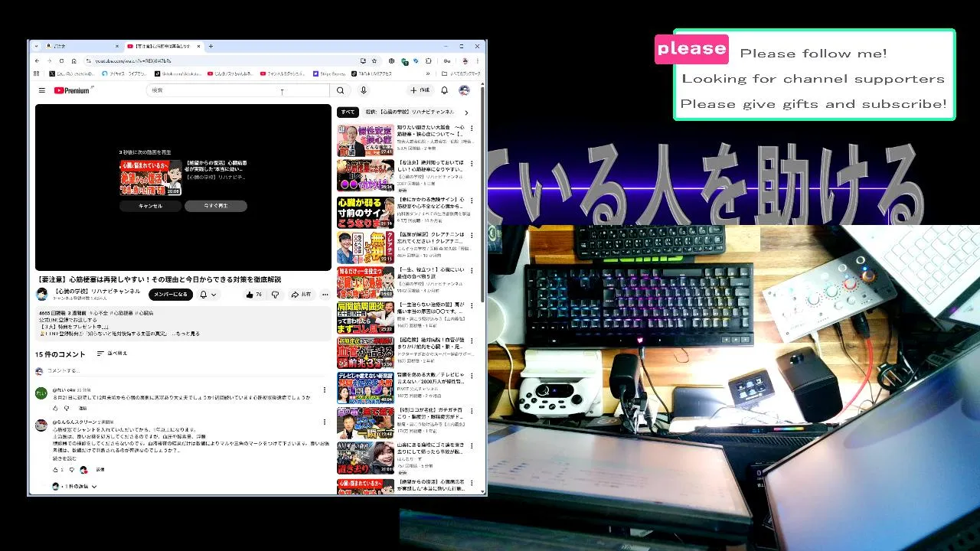The height and width of the screenshot is (551, 980).
Task: Open the Chrome apps grid in bookmarks bar
Action: click(x=37, y=73)
